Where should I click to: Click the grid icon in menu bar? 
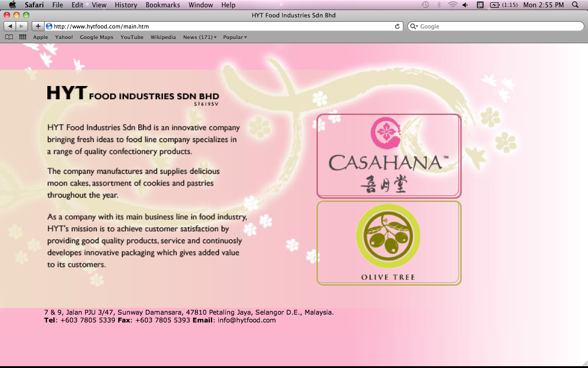[x=480, y=5]
